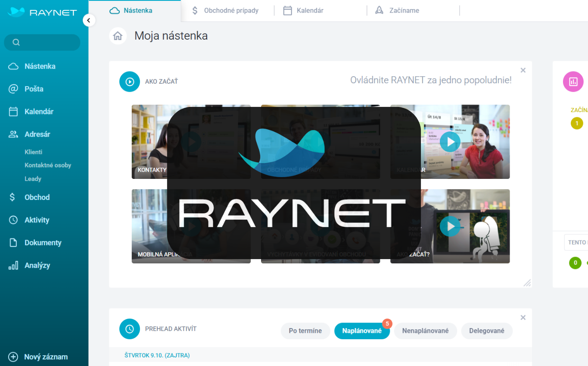Click the sidebar search field
This screenshot has height=366, width=588.
click(42, 42)
